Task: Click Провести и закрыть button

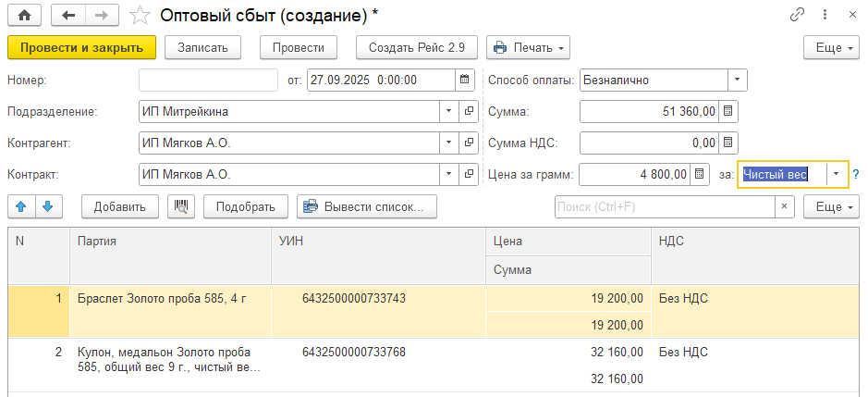Action: point(81,47)
